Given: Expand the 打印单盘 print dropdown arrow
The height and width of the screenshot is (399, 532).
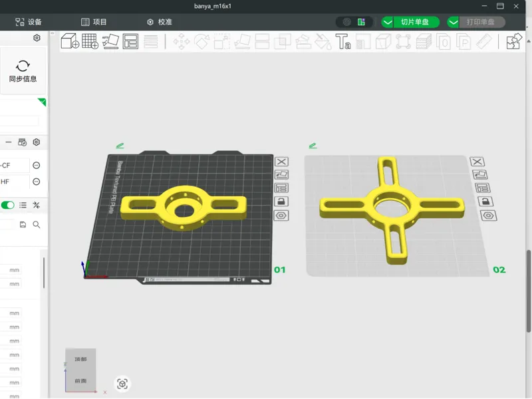Looking at the screenshot, I should point(454,23).
